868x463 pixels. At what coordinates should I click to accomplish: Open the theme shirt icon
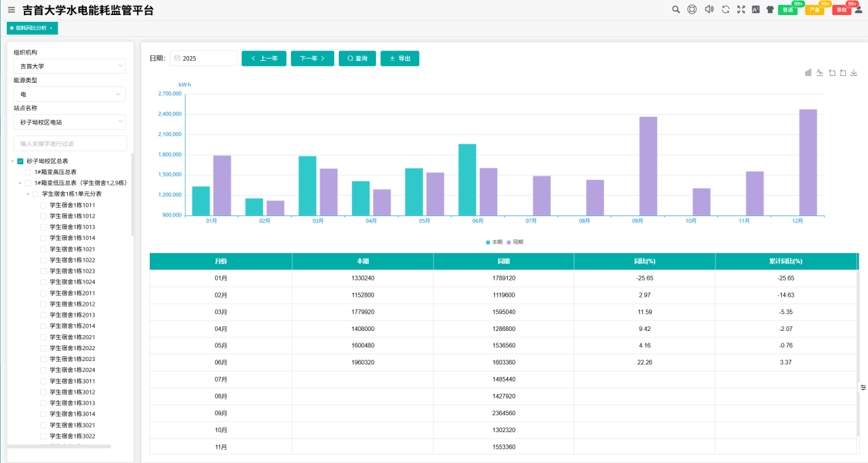click(x=770, y=10)
